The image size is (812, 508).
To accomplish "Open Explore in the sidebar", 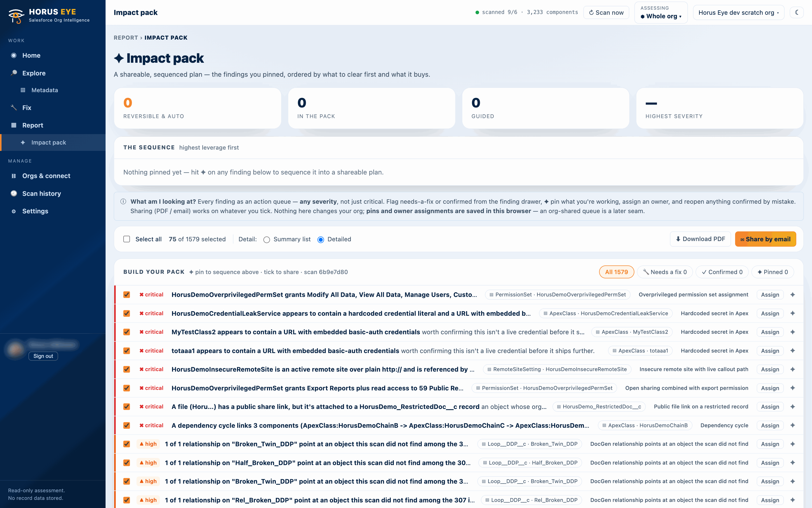I will coord(53,73).
